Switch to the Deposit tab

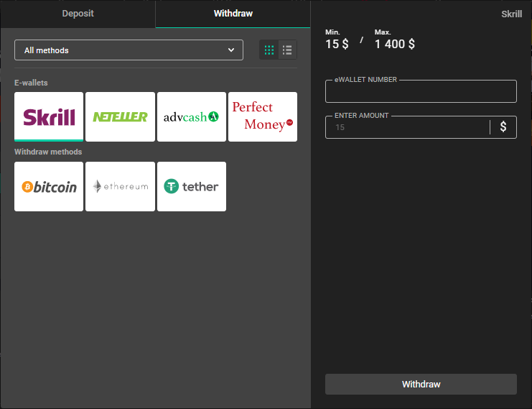click(x=78, y=14)
